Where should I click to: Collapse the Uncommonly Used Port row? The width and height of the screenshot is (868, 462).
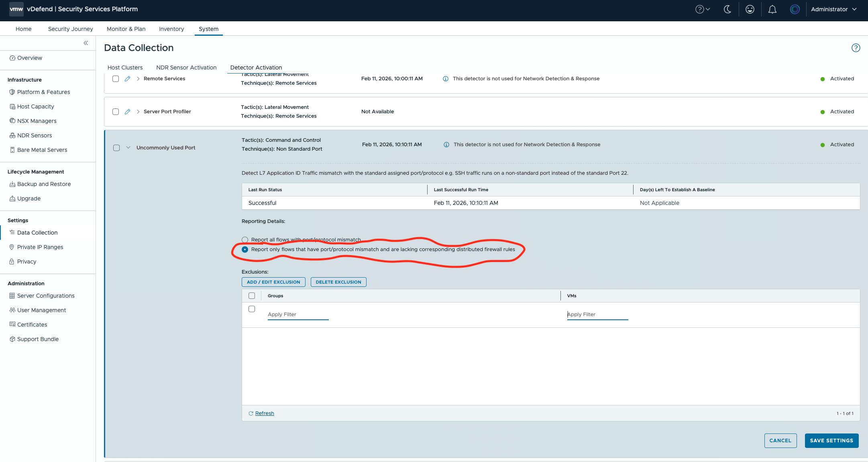(128, 147)
